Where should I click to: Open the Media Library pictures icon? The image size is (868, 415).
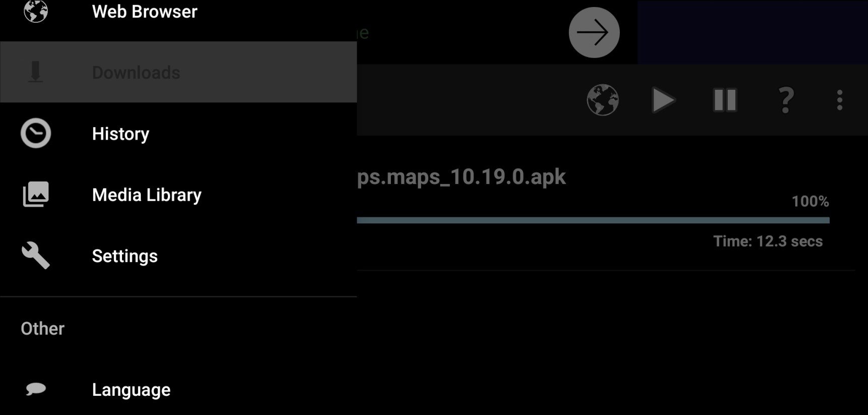(x=35, y=194)
